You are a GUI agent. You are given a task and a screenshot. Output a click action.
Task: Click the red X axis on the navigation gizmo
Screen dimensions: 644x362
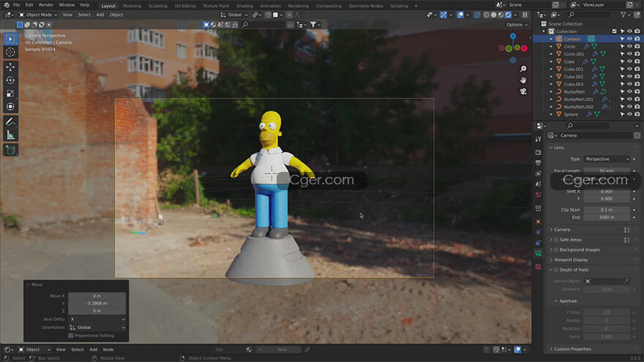[x=524, y=48]
